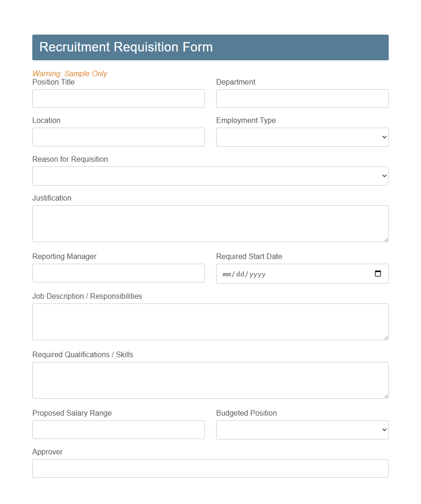Click the Recruitment Requisition Form header
The width and height of the screenshot is (421, 504).
126,47
